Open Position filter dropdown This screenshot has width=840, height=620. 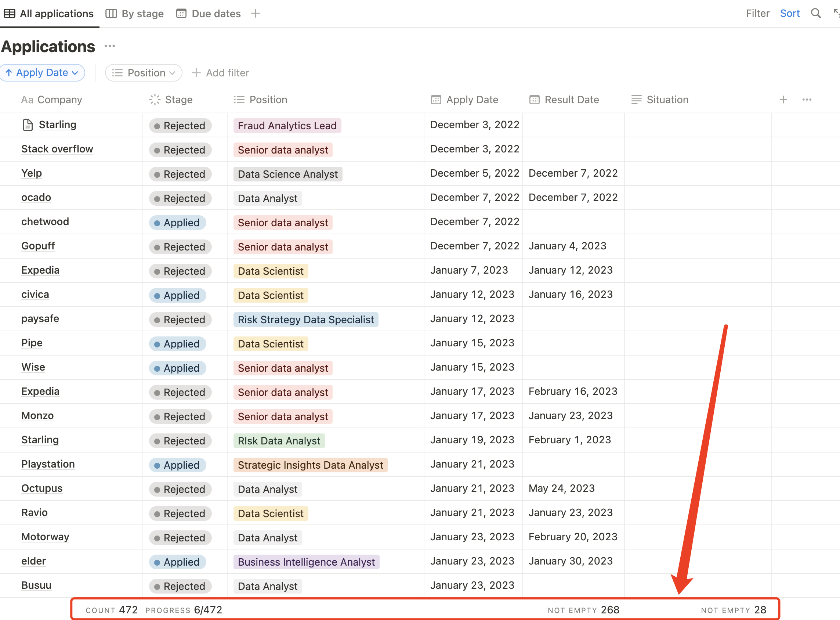click(x=144, y=72)
